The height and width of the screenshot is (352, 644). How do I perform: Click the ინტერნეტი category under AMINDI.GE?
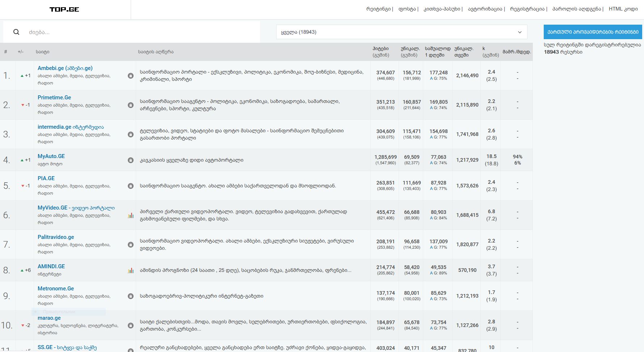tap(50, 274)
